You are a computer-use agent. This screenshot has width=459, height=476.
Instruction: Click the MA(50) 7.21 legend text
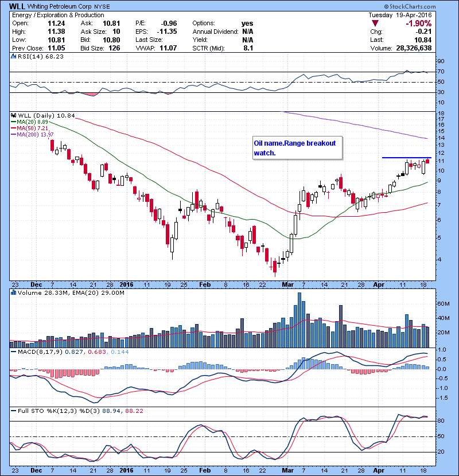pos(32,128)
